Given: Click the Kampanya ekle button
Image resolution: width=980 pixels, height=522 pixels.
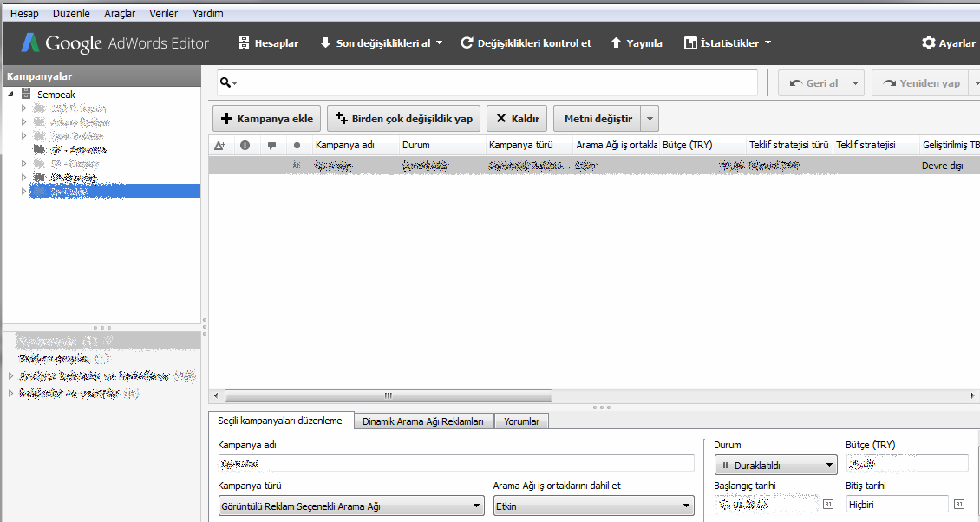Looking at the screenshot, I should (266, 119).
